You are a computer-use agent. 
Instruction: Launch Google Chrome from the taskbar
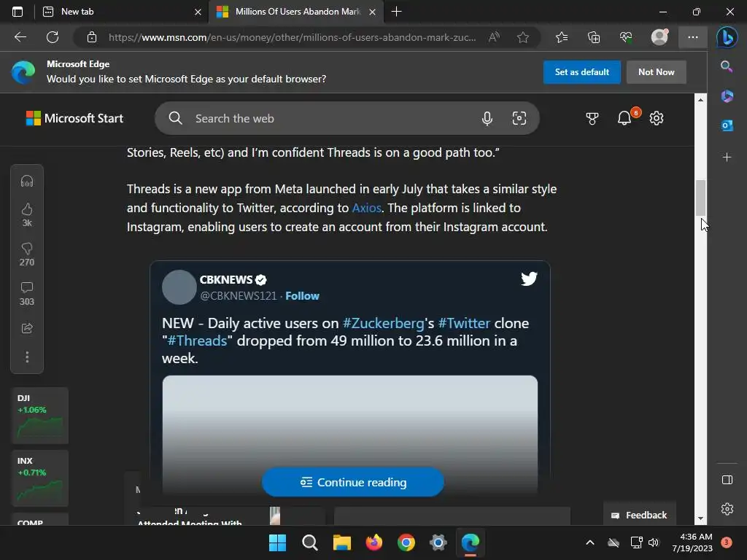point(406,542)
